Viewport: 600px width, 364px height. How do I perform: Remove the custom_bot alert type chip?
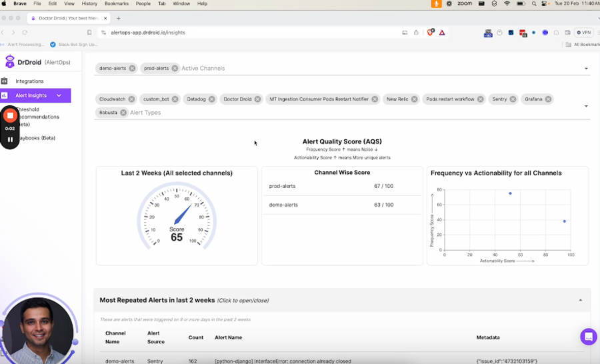coord(175,99)
